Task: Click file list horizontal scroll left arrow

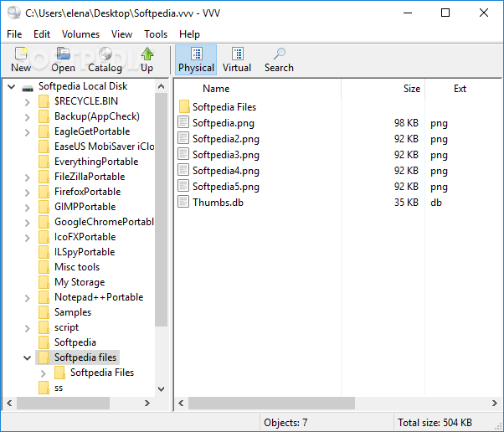Action: point(181,403)
